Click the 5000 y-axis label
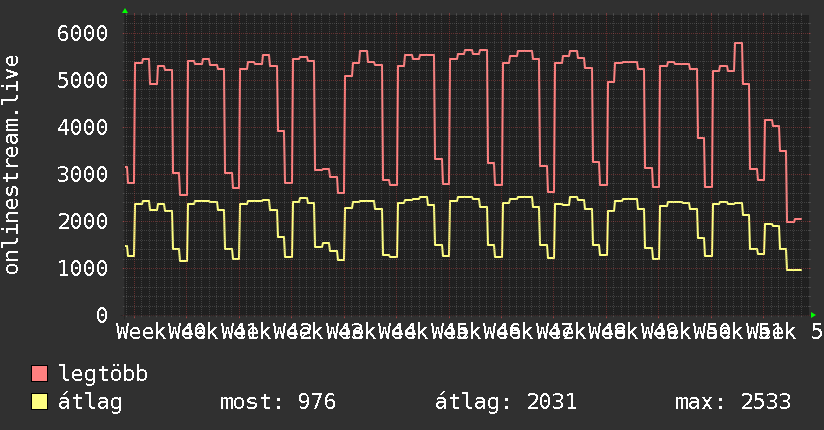Image resolution: width=824 pixels, height=430 pixels. point(83,80)
